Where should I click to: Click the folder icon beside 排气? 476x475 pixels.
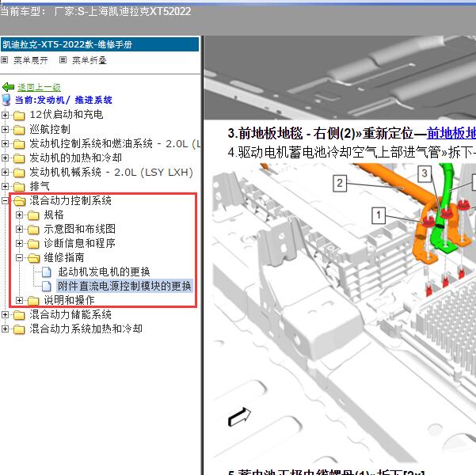[x=19, y=187]
